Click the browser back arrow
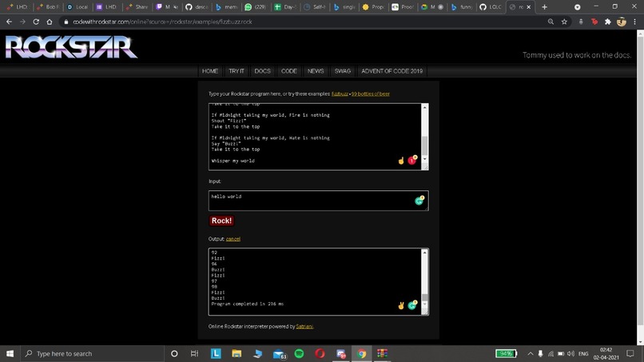 tap(9, 22)
